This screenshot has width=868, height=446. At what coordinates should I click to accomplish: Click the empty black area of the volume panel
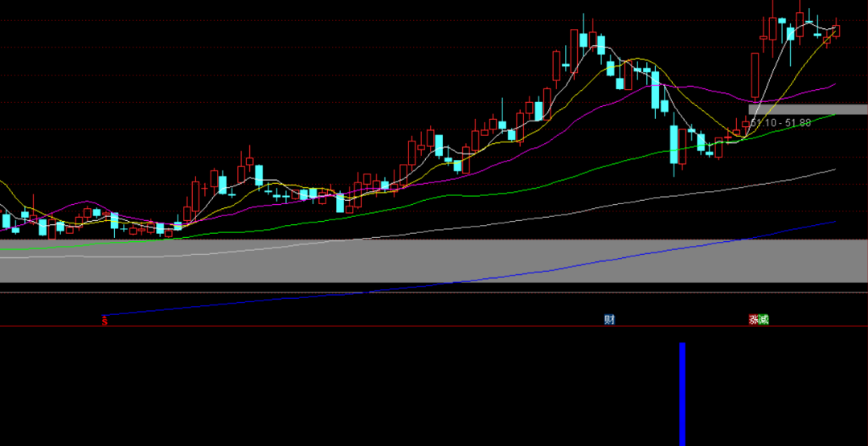pos(321,386)
